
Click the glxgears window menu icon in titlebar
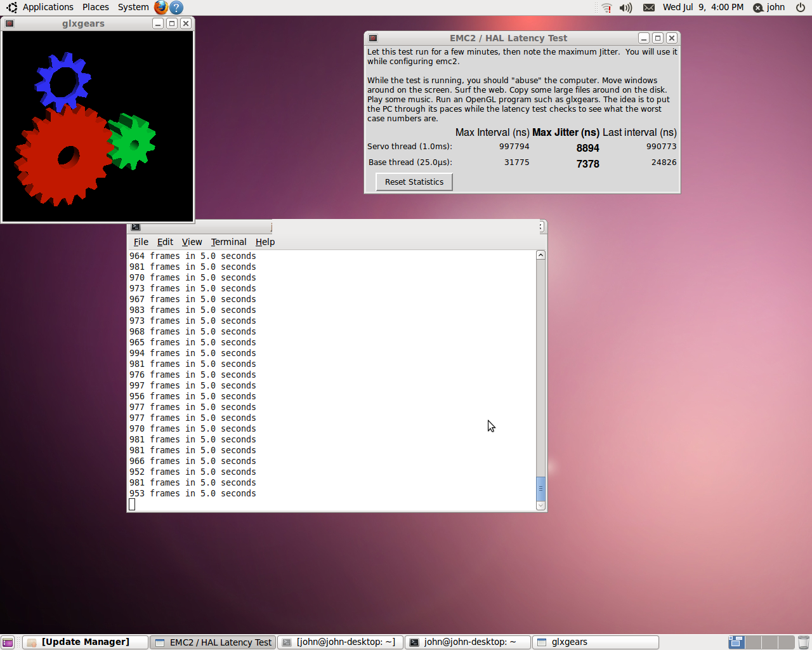click(9, 23)
